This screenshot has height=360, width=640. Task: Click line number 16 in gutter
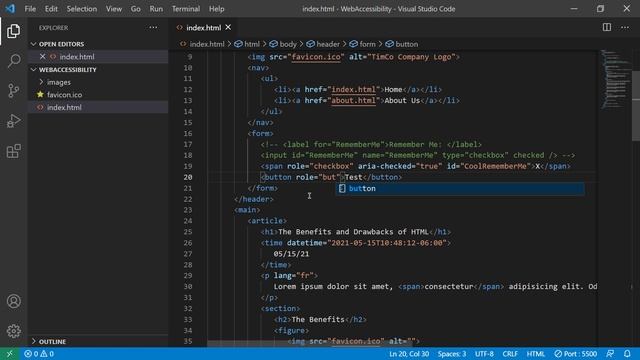[188, 133]
